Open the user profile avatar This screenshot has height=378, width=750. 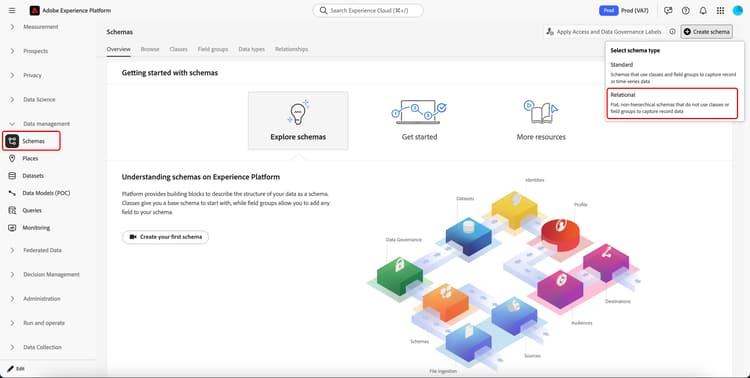tap(737, 11)
